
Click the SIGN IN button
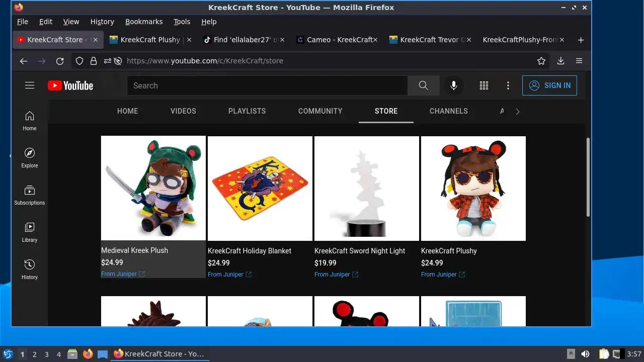[549, 85]
